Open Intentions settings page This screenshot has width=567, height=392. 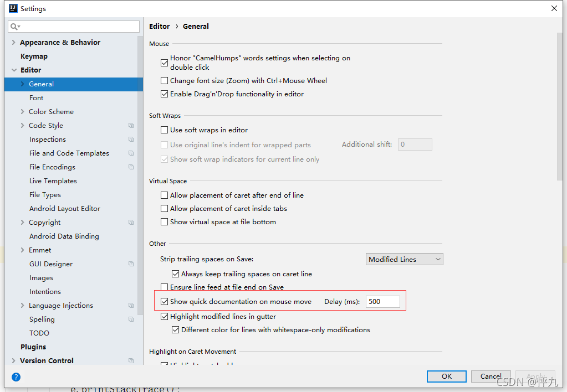coord(45,292)
